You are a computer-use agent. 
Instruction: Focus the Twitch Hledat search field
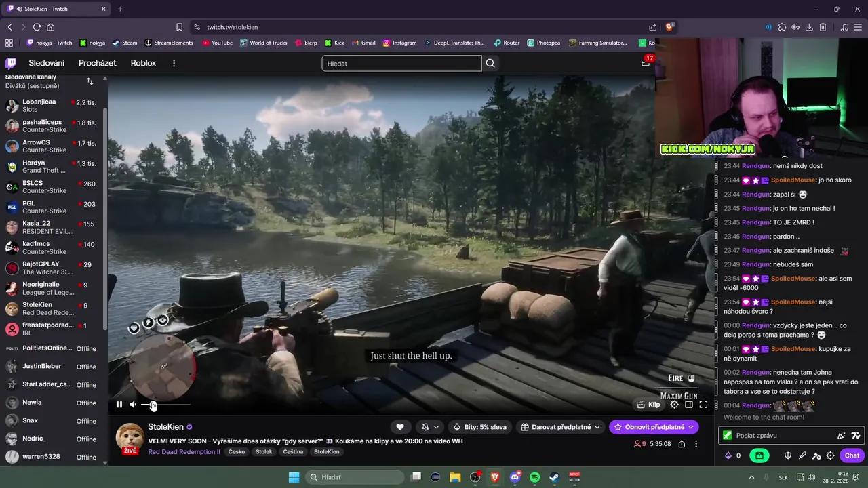401,63
